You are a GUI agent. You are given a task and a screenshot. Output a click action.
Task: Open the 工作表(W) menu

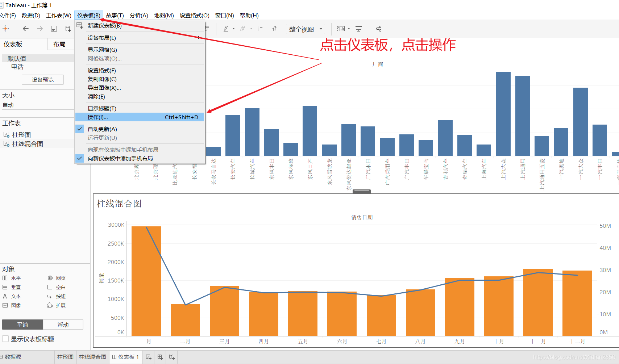coord(59,15)
